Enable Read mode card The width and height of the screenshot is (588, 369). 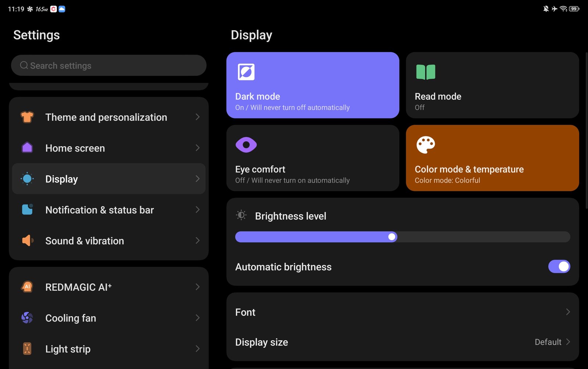(492, 85)
